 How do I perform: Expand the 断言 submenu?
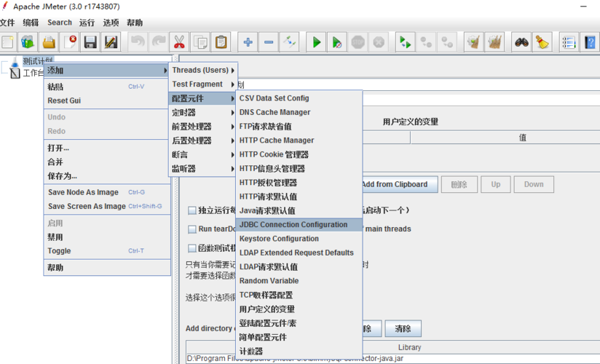tap(203, 154)
